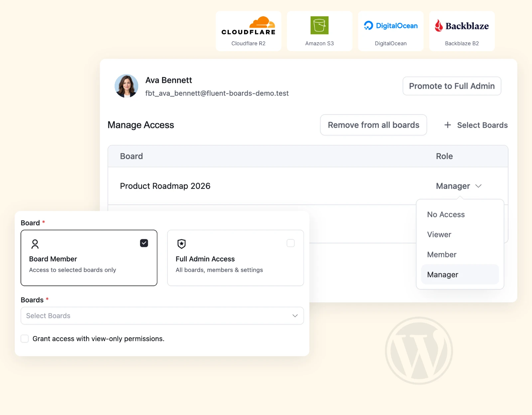Open the Select Boards dropdown field

point(162,316)
